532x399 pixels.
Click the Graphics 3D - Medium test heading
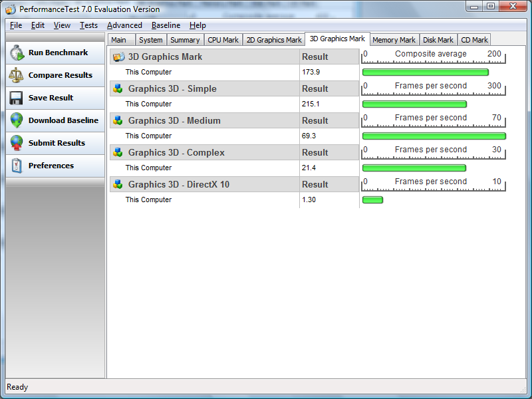tap(174, 121)
